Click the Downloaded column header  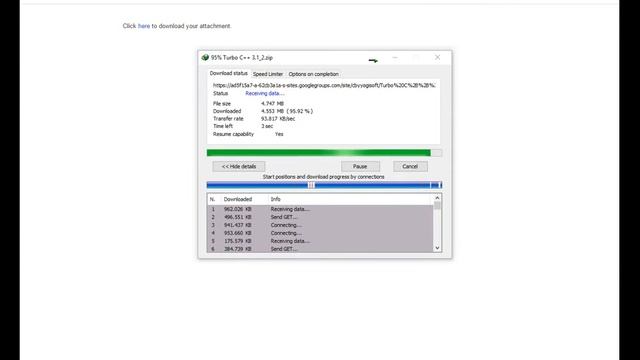tap(238, 199)
